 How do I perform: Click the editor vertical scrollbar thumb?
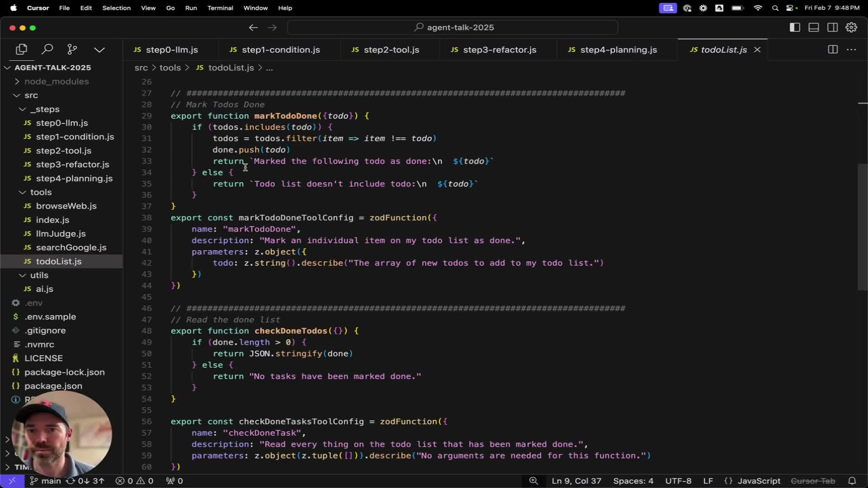point(862,226)
